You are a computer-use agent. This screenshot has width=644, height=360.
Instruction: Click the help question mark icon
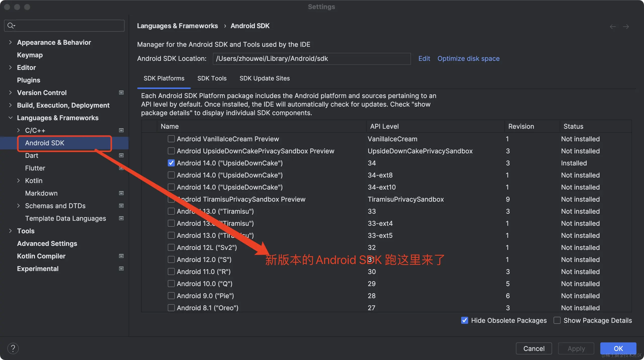click(x=13, y=348)
